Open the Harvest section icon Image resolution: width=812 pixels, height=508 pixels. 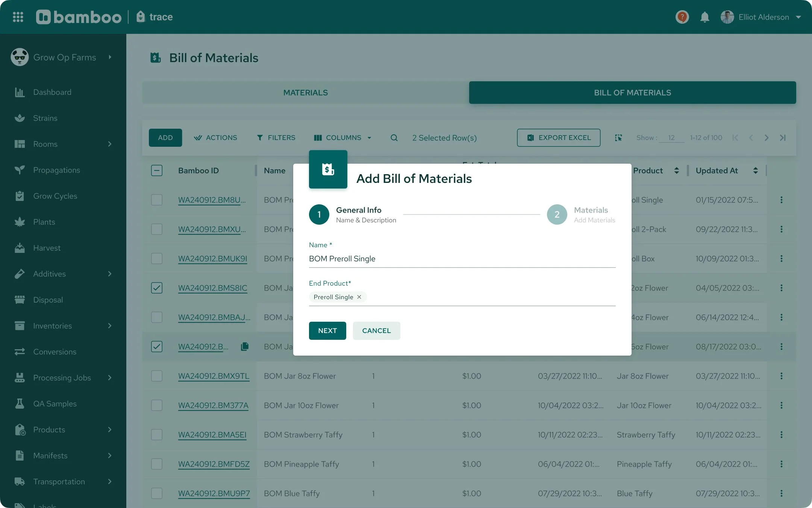(x=20, y=248)
